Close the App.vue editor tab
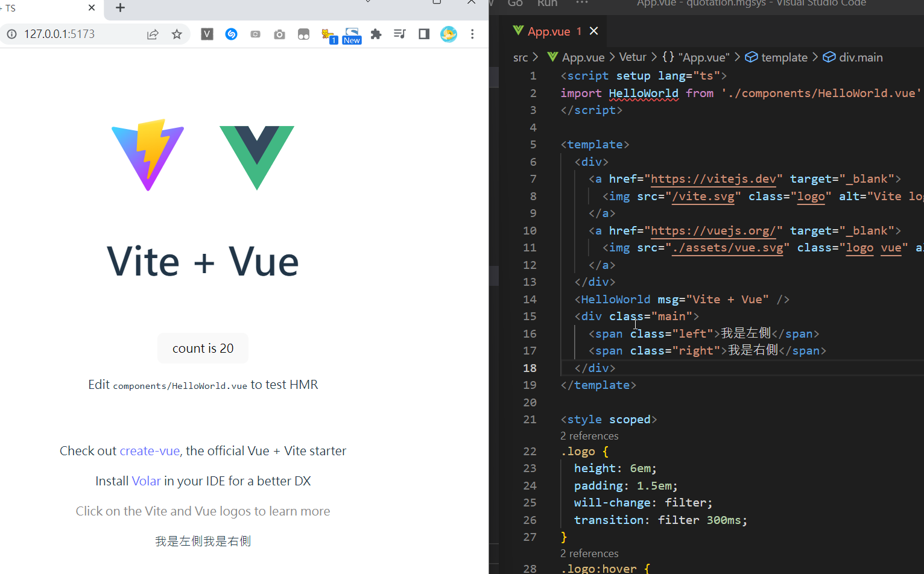 (x=594, y=31)
